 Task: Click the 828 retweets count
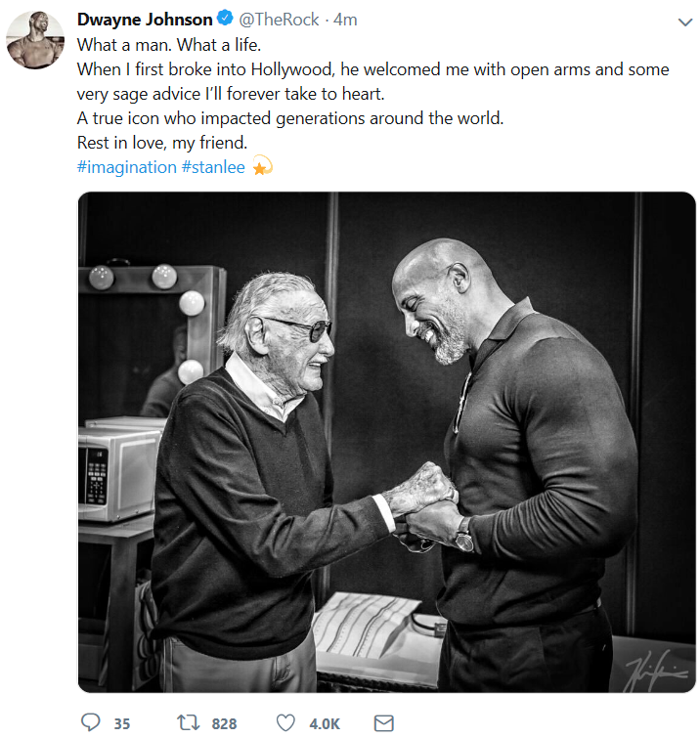pyautogui.click(x=224, y=723)
